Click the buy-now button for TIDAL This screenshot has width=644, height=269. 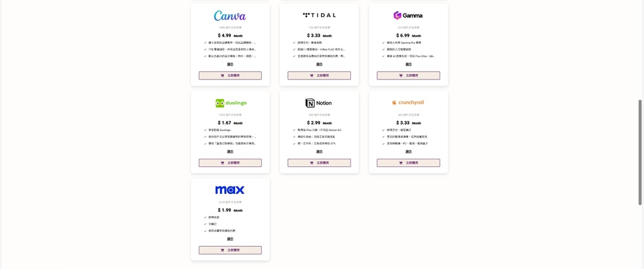click(x=319, y=76)
